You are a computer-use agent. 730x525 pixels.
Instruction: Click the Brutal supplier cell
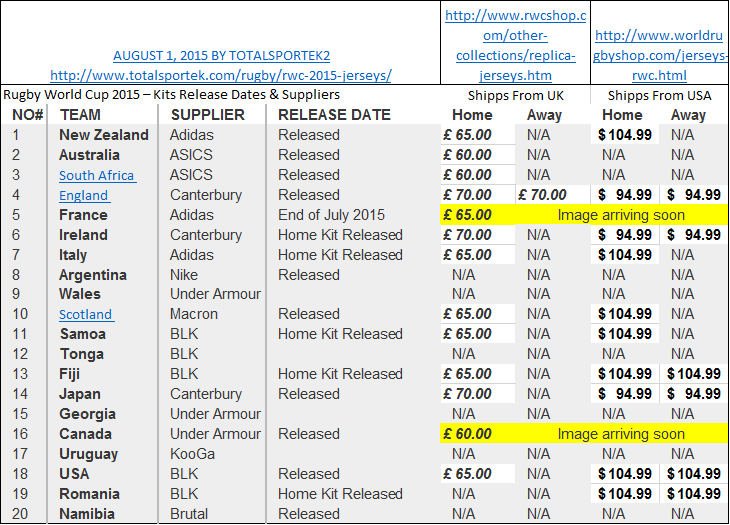[189, 514]
